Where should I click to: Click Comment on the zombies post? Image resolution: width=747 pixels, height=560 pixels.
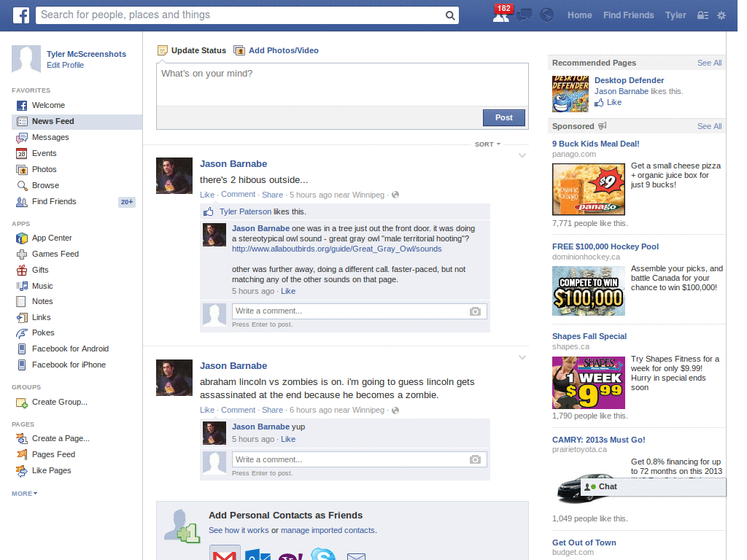point(239,410)
